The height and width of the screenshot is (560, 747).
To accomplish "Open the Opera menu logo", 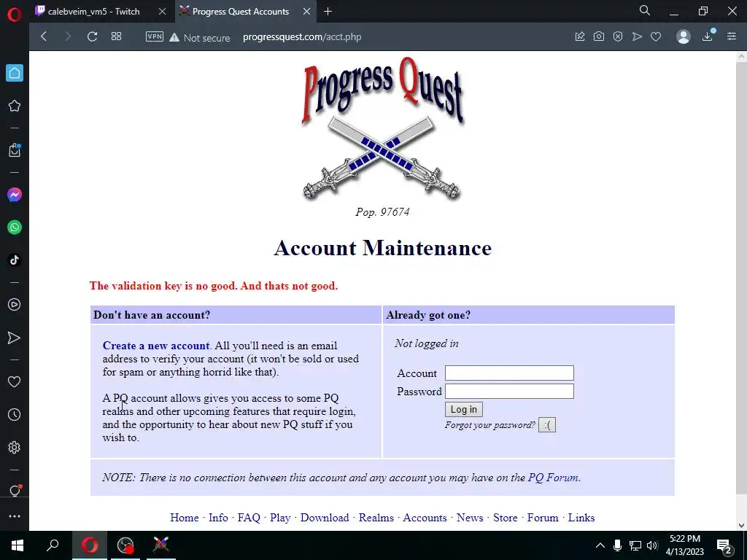I will (15, 15).
